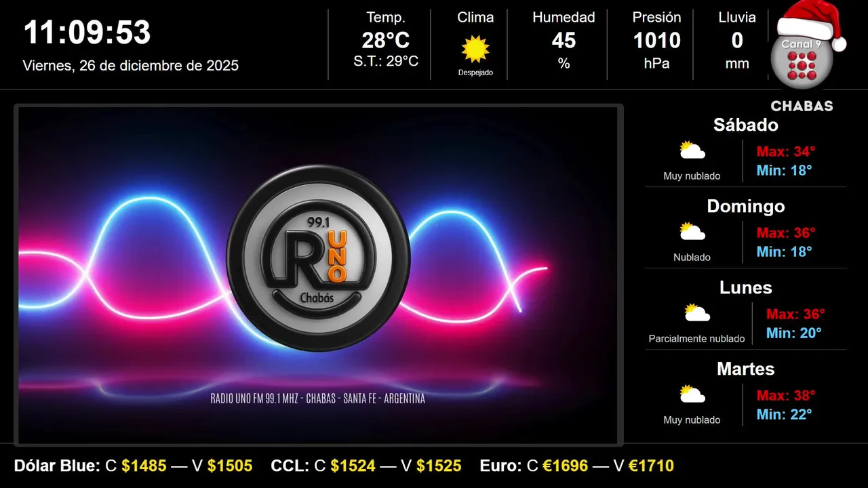This screenshot has height=488, width=868.
Task: Click Martes Min: 22° value
Action: [785, 414]
